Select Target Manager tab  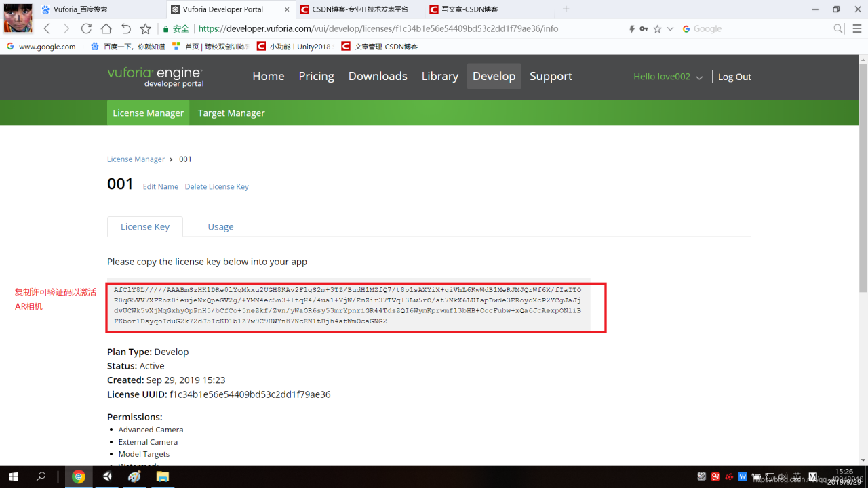[231, 113]
